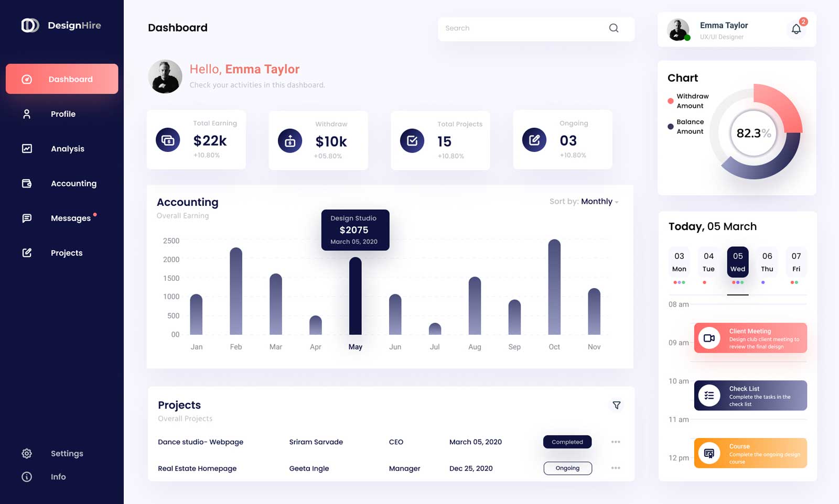This screenshot has height=504, width=839.
Task: Open Messages in the sidebar
Action: (70, 218)
